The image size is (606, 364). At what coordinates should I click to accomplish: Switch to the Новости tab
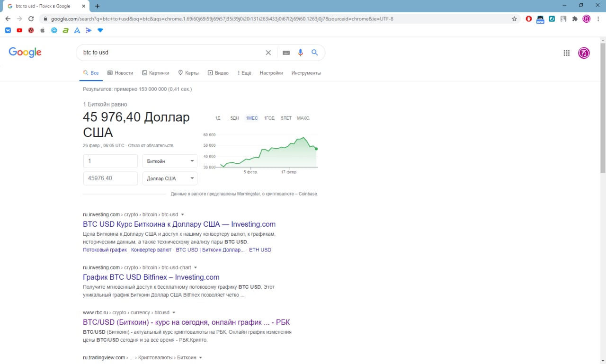pyautogui.click(x=120, y=73)
